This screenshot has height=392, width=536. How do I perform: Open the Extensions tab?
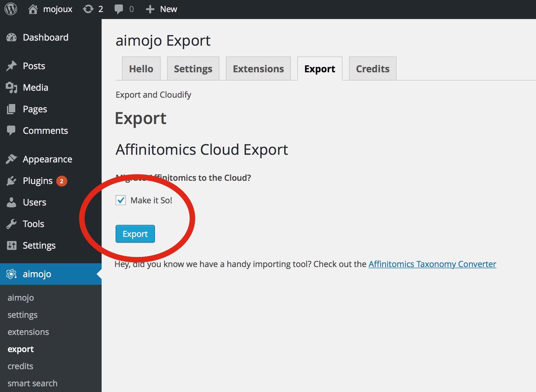[x=258, y=69]
